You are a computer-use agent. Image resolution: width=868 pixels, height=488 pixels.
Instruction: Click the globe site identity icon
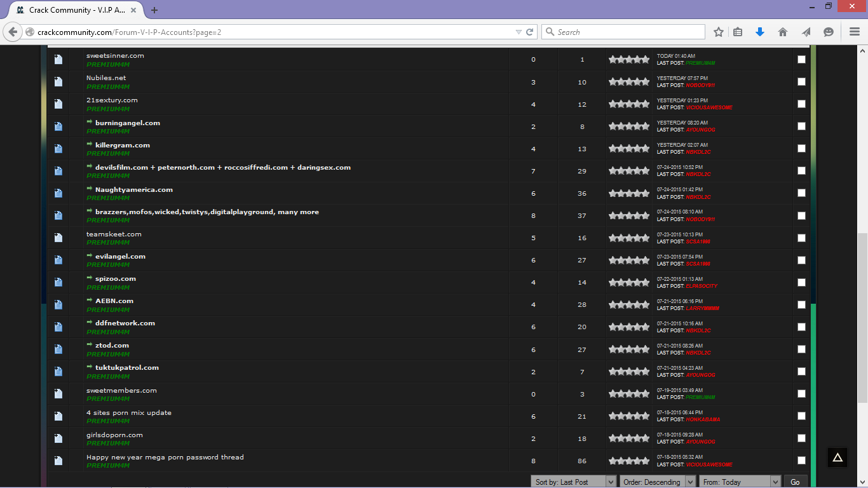click(x=30, y=32)
